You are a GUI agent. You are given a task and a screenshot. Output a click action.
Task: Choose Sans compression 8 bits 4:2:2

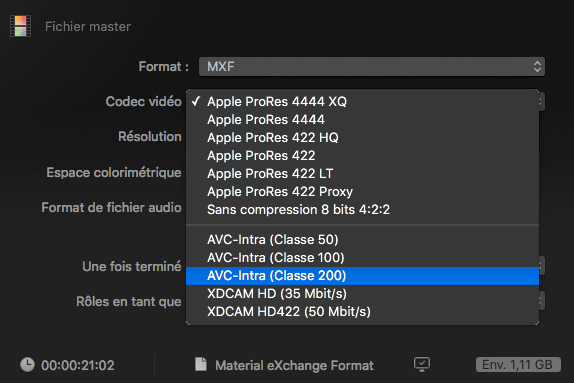click(362, 209)
